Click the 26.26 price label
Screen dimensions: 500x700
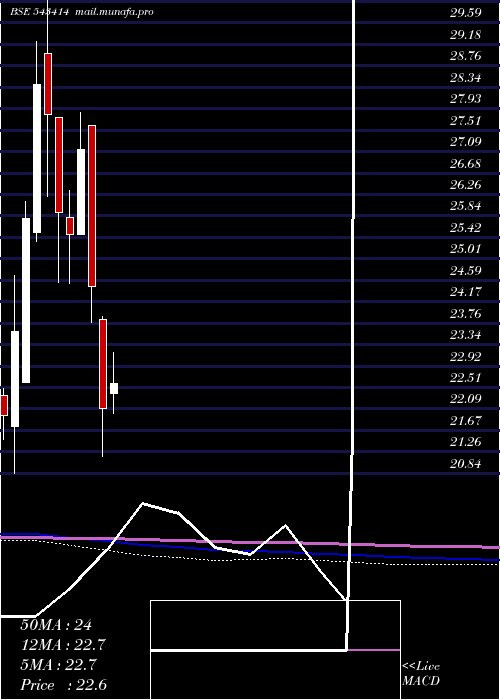click(466, 184)
